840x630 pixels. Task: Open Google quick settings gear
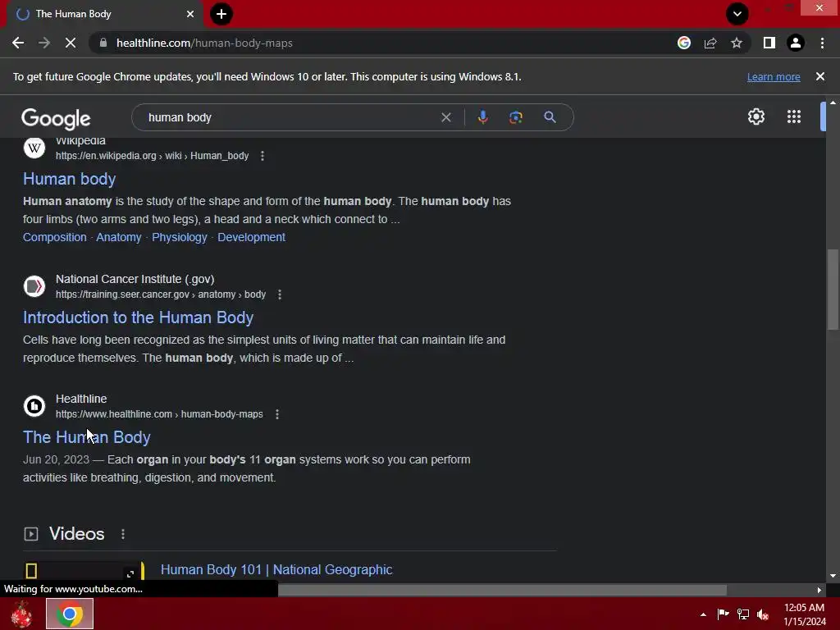[x=756, y=116]
